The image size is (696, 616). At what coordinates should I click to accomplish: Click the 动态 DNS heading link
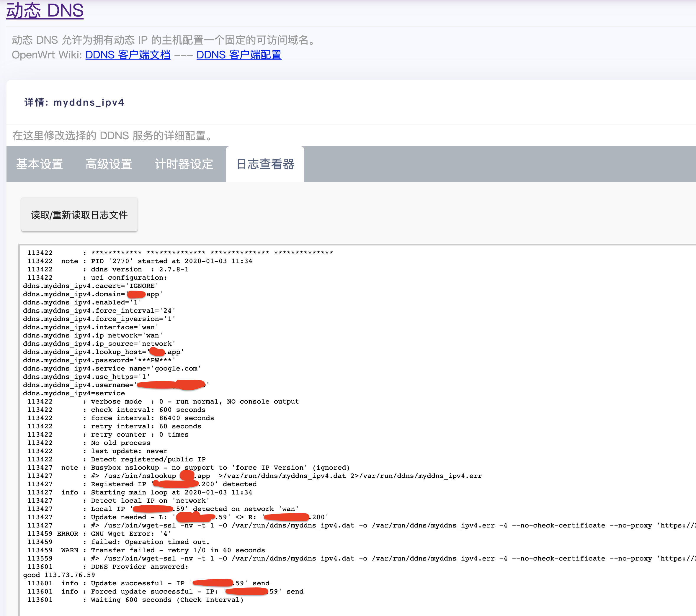click(x=44, y=11)
